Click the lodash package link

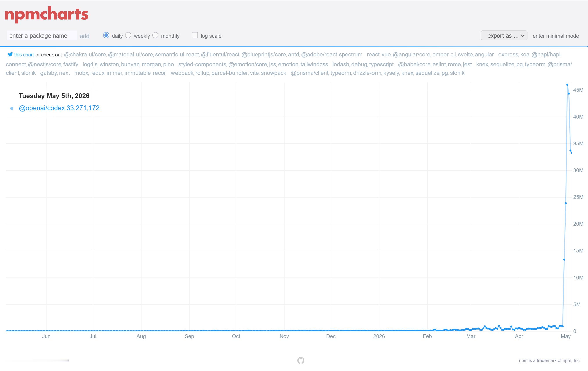tap(341, 64)
